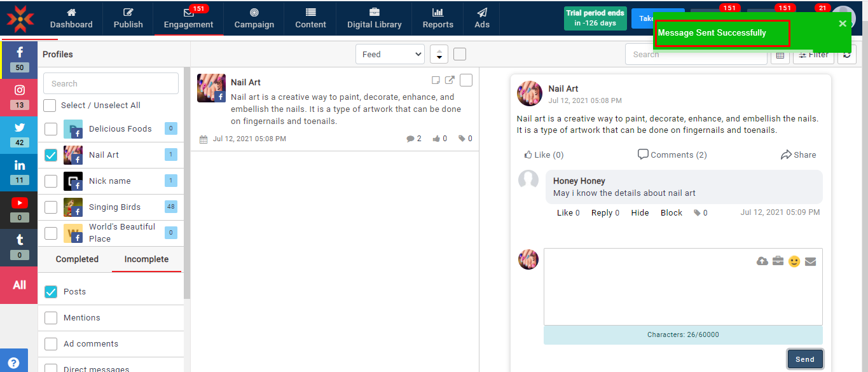The height and width of the screenshot is (372, 868).
Task: Select the Instagram channel icon
Action: coord(19,96)
